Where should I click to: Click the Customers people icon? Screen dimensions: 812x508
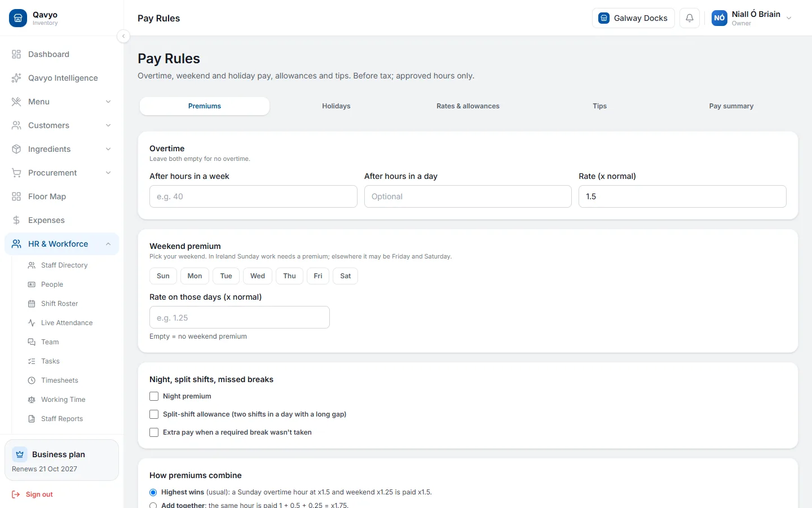pyautogui.click(x=16, y=125)
